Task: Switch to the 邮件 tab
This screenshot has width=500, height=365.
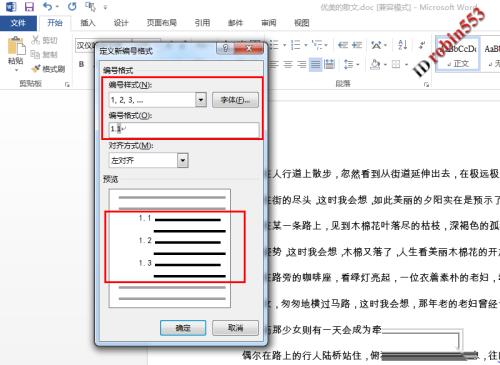Action: tap(235, 23)
